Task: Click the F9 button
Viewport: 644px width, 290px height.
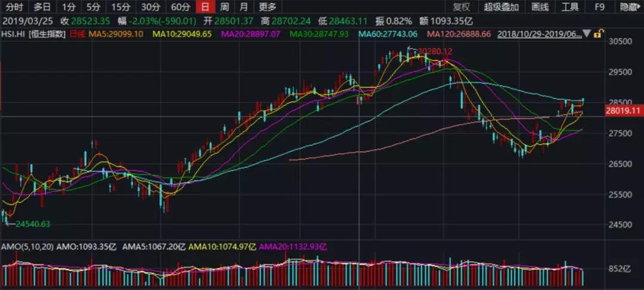Action: [x=600, y=7]
